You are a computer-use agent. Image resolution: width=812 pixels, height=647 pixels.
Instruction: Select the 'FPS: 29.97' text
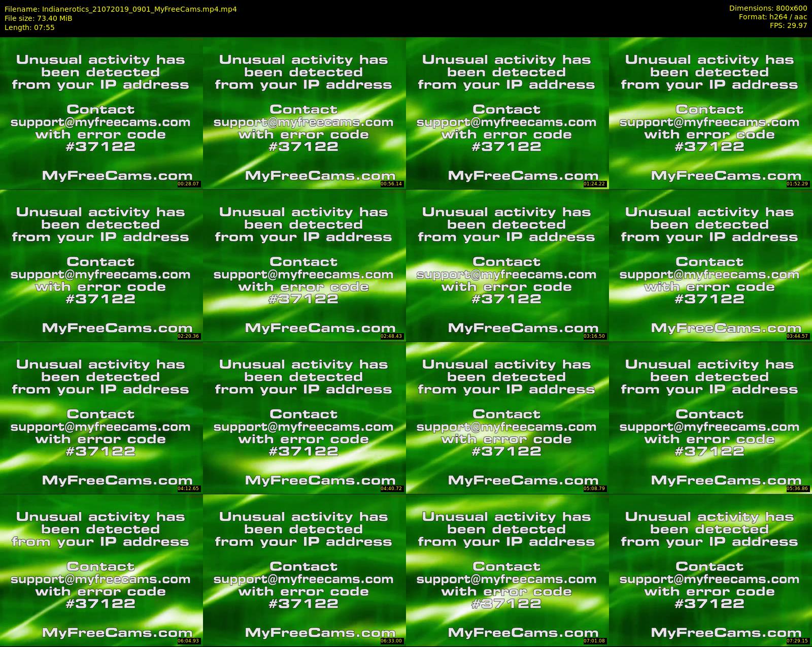788,25
